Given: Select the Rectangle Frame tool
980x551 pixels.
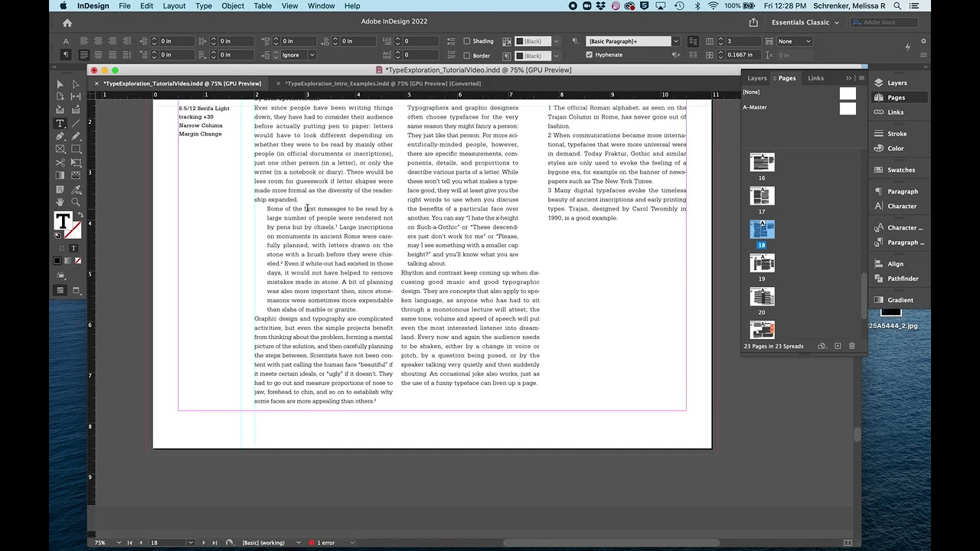Looking at the screenshot, I should 60,149.
